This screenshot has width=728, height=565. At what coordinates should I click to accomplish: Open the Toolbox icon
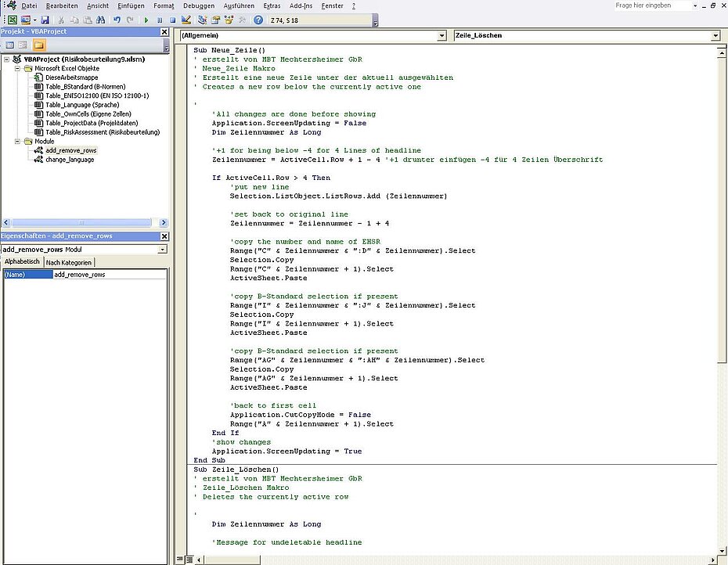[242, 20]
